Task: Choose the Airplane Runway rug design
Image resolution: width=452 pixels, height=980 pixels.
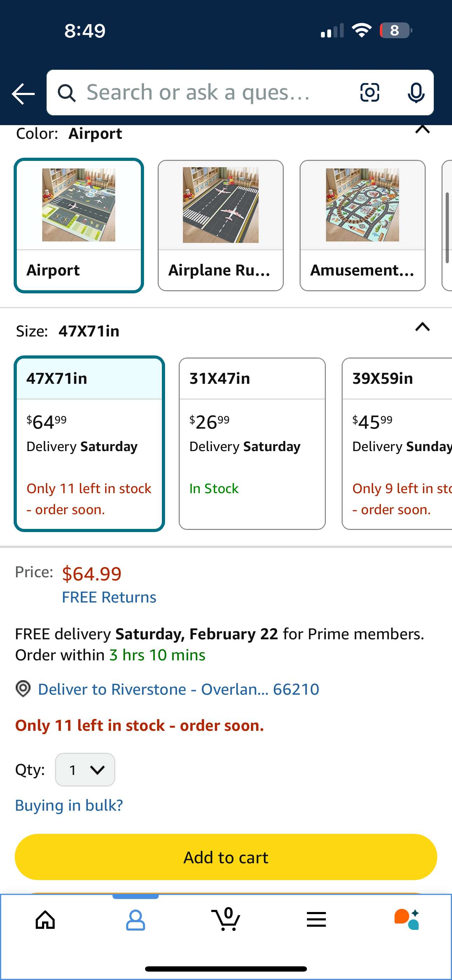Action: point(221,226)
